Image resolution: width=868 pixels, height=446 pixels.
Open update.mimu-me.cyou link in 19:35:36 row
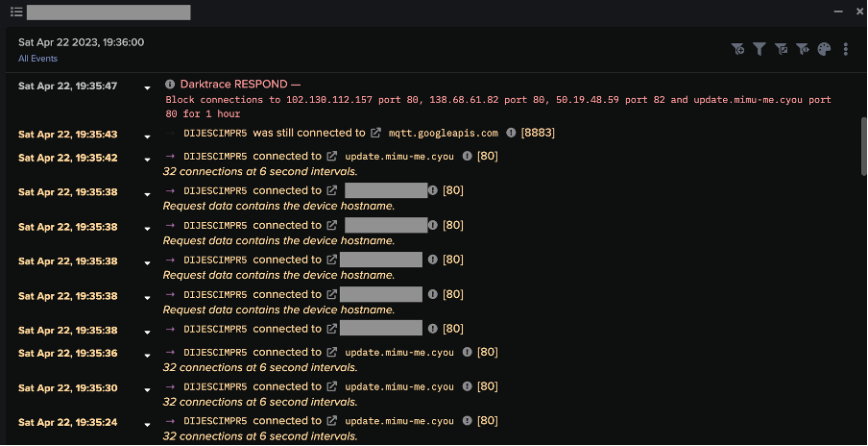[399, 353]
